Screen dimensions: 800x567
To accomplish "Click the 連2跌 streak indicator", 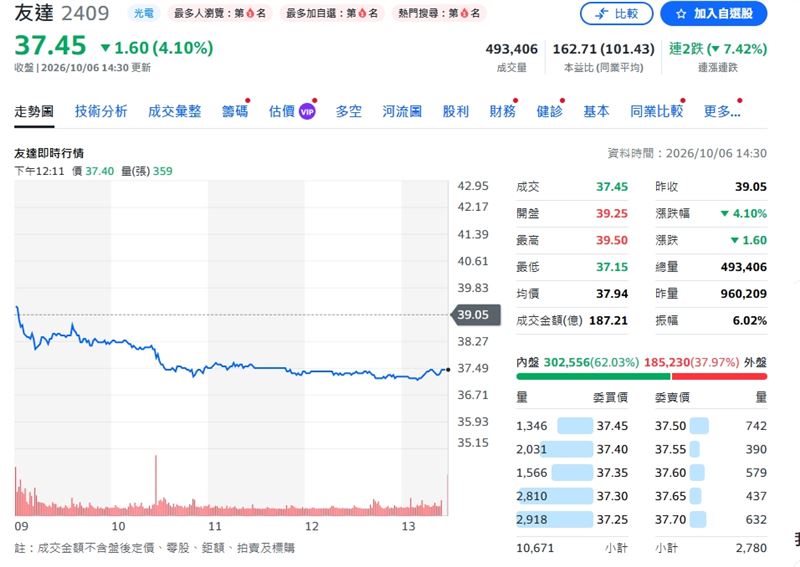I will pyautogui.click(x=718, y=50).
